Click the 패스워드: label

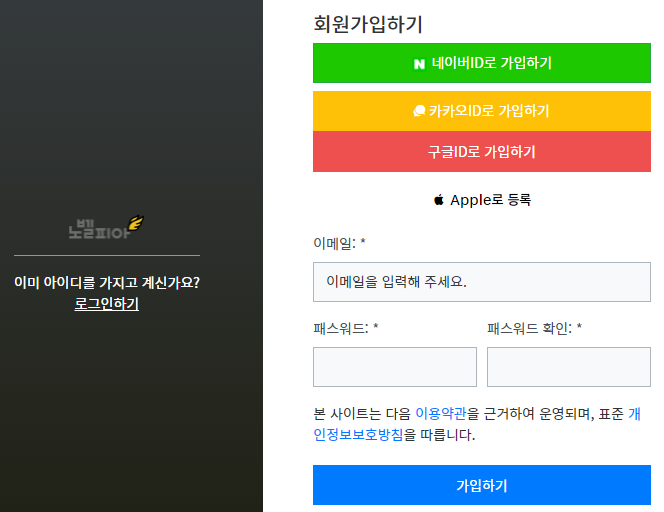[346, 328]
